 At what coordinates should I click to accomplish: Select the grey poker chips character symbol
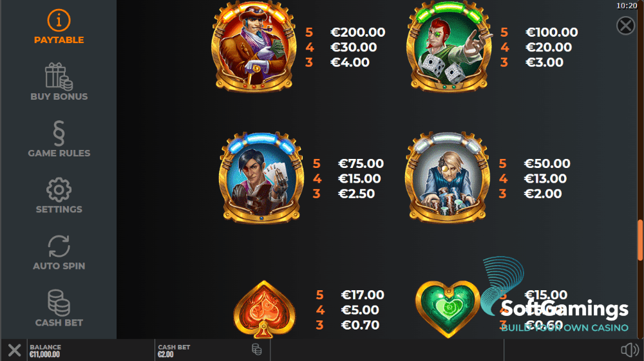(x=448, y=178)
